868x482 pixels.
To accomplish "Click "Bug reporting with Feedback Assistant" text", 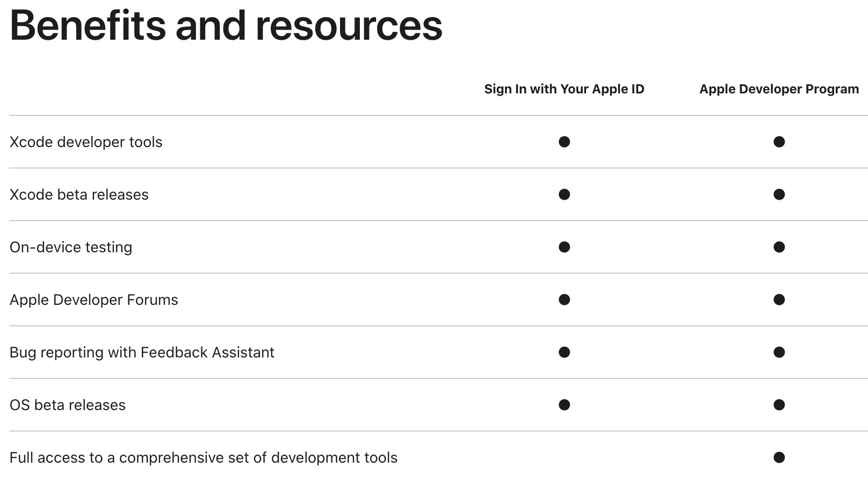I will pos(142,353).
